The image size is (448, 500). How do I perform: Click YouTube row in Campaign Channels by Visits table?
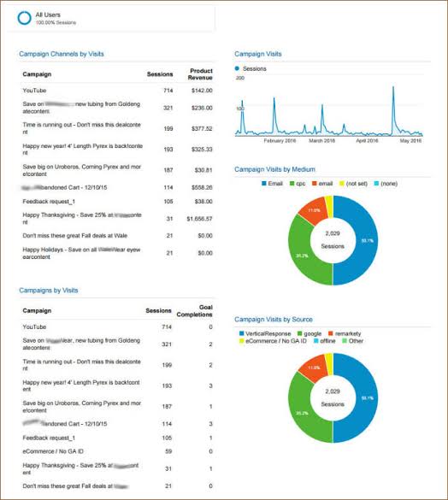(x=117, y=91)
